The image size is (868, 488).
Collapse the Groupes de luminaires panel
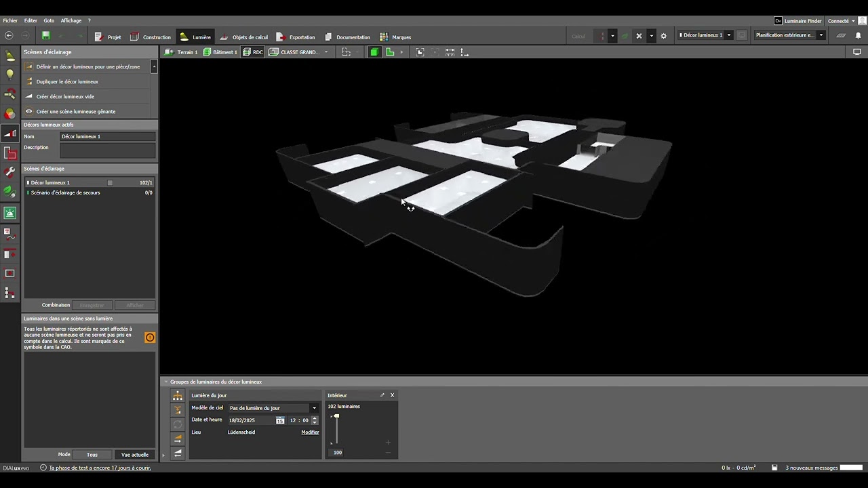[x=166, y=382]
